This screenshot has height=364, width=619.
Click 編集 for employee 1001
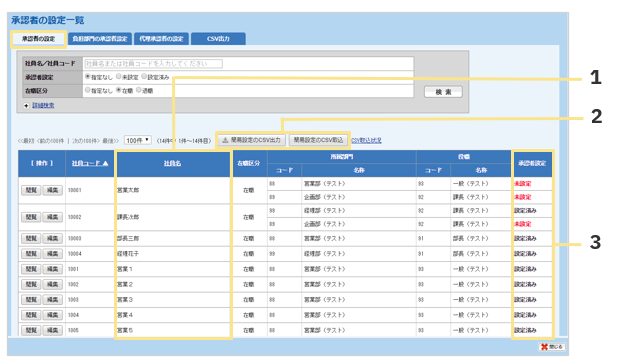[52, 269]
